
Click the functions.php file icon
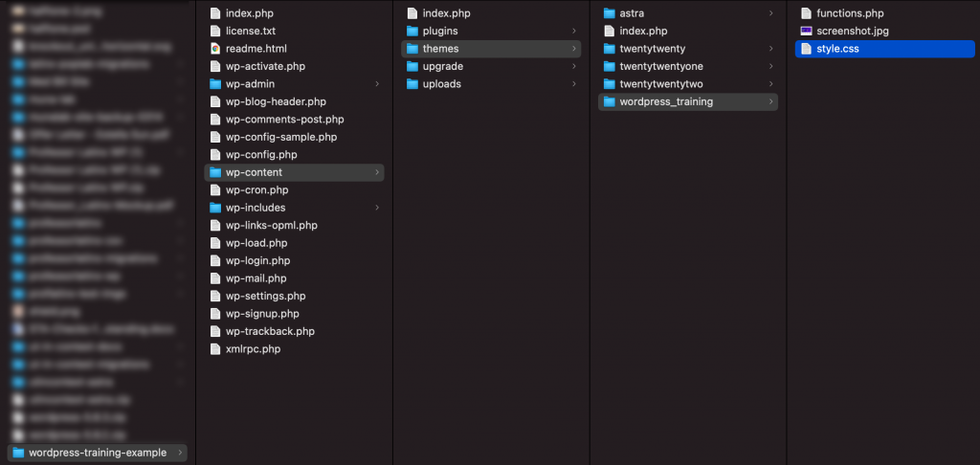coord(806,13)
